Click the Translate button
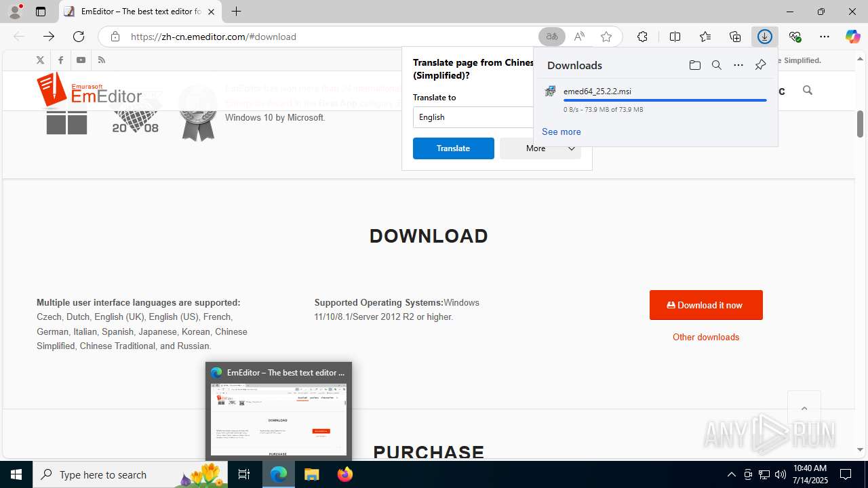Image resolution: width=868 pixels, height=488 pixels. click(453, 148)
